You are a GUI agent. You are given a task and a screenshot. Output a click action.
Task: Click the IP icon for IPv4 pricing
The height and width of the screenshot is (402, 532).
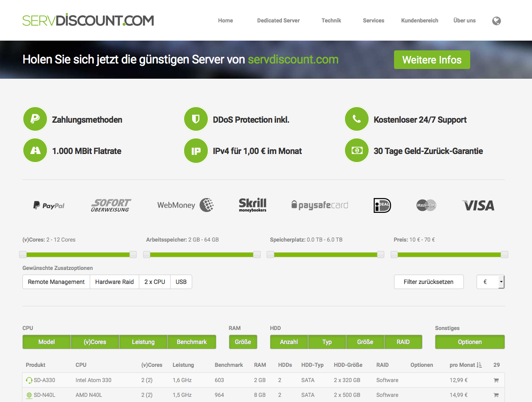[196, 151]
